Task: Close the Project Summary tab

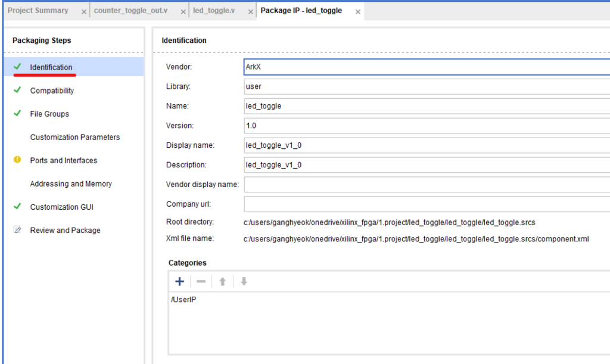Action: (x=83, y=12)
